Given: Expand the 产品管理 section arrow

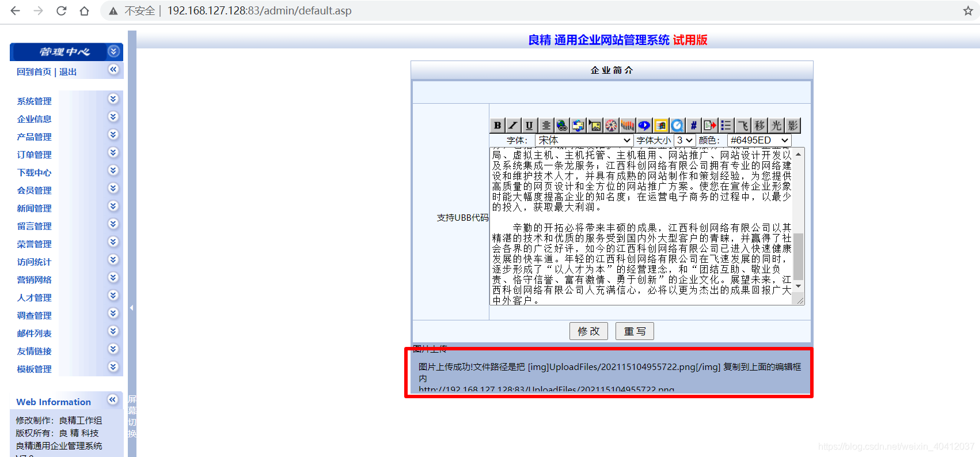Looking at the screenshot, I should (x=113, y=134).
